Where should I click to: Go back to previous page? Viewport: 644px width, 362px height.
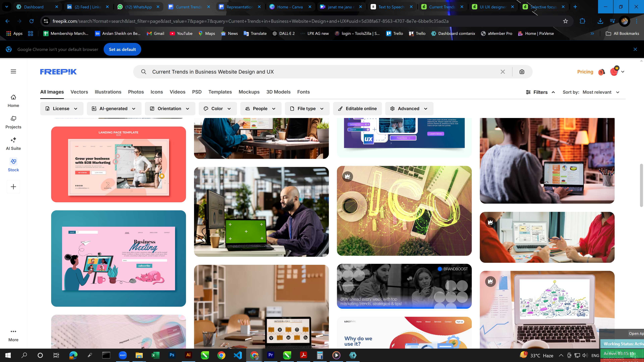tap(8, 21)
